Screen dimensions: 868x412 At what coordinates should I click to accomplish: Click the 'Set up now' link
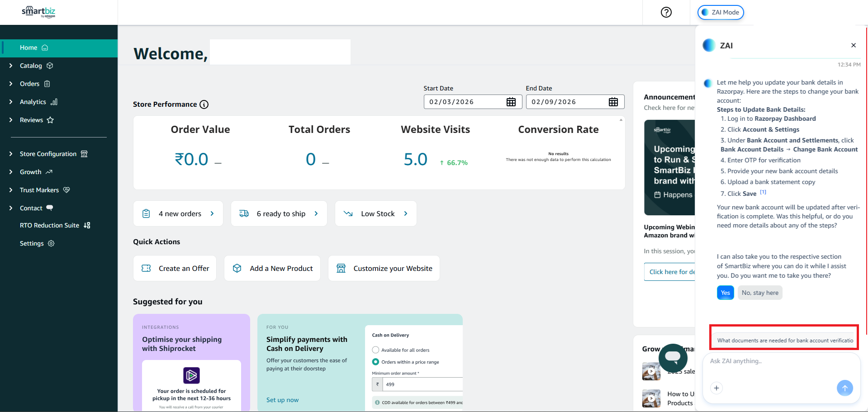(x=282, y=400)
